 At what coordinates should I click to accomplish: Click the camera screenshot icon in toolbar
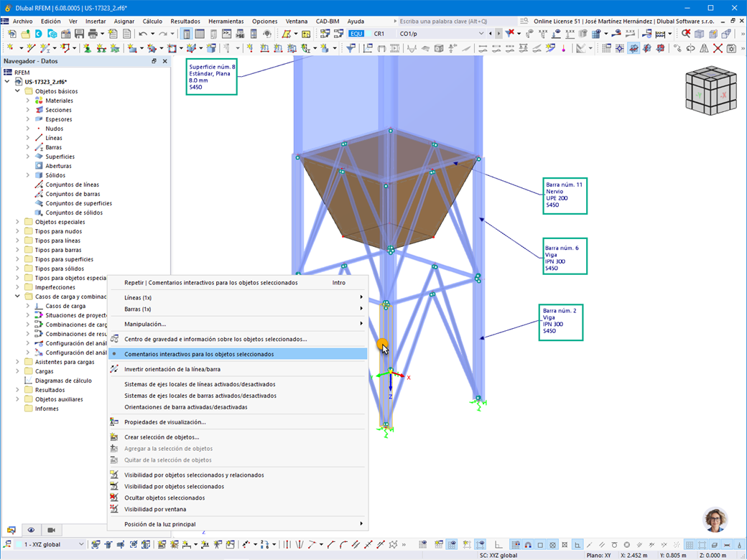(x=731, y=48)
